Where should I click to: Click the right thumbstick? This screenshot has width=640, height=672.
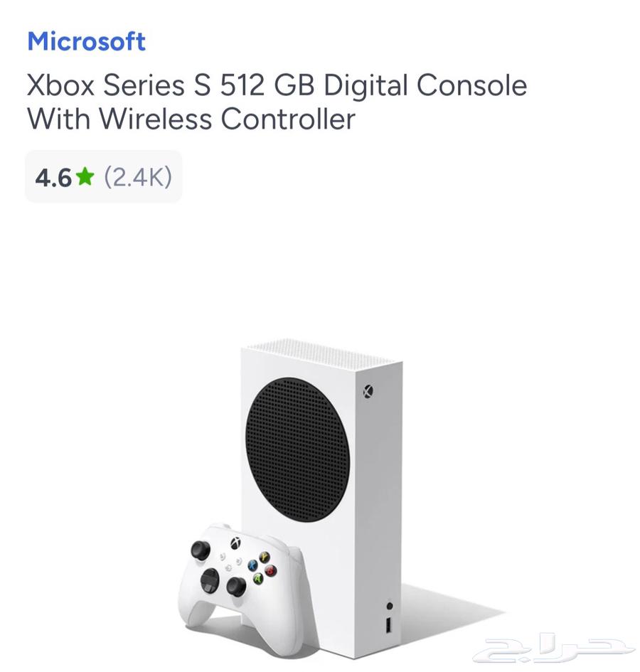pos(236,586)
